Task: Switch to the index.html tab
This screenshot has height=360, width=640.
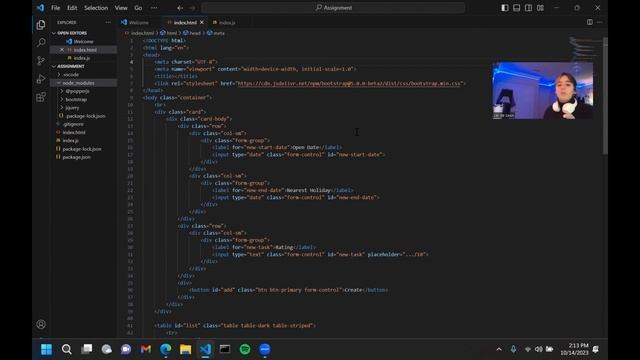Action: 184,22
